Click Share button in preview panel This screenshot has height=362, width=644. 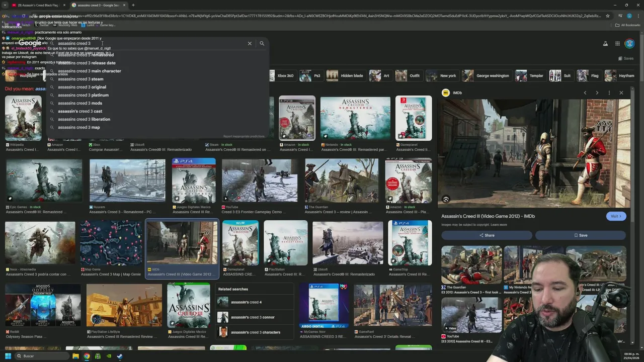[487, 235]
